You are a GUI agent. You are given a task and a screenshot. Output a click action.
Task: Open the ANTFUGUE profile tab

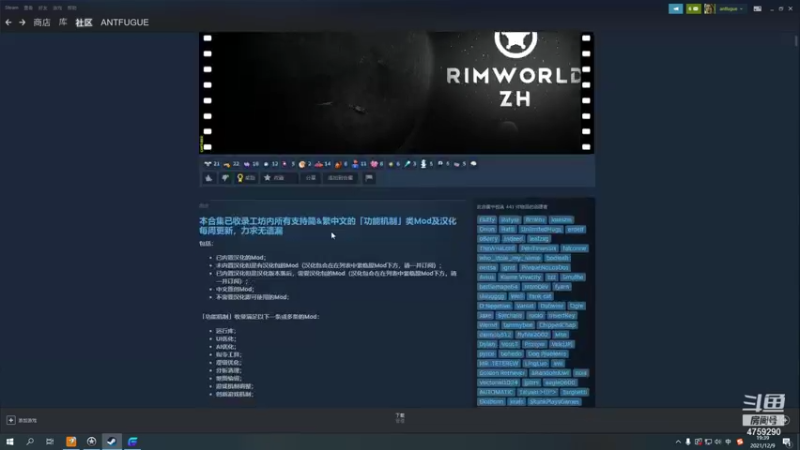124,22
